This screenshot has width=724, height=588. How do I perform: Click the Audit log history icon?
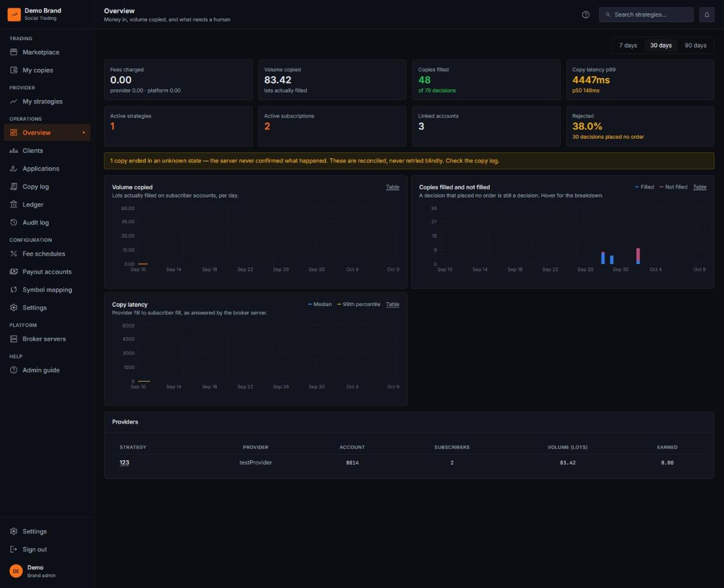[14, 223]
